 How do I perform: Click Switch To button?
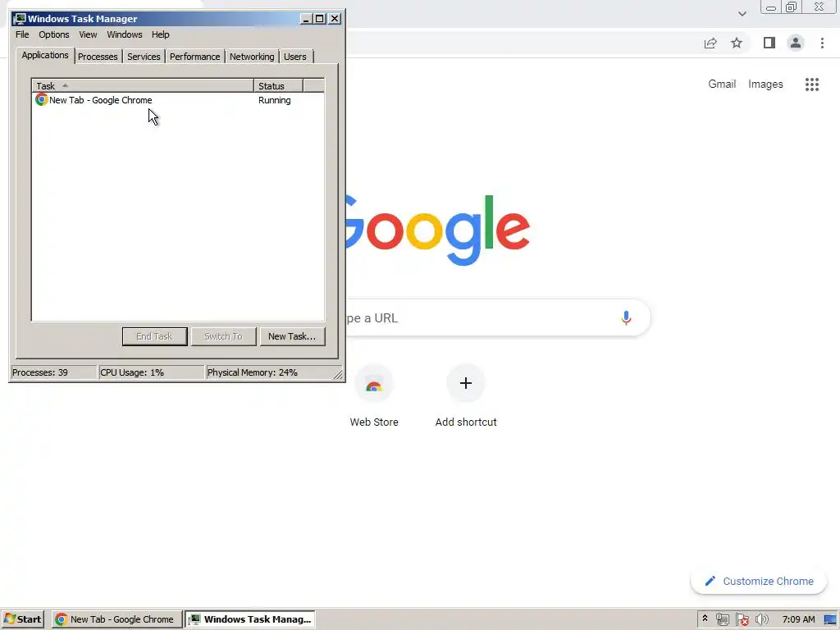click(223, 336)
